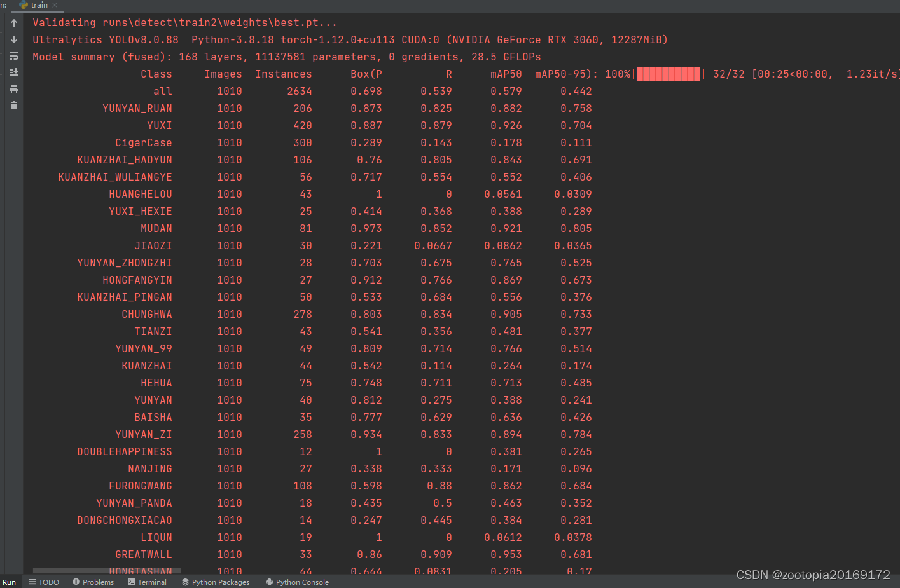This screenshot has width=900, height=588.
Task: Open the Python Packages tool window
Action: tap(216, 582)
